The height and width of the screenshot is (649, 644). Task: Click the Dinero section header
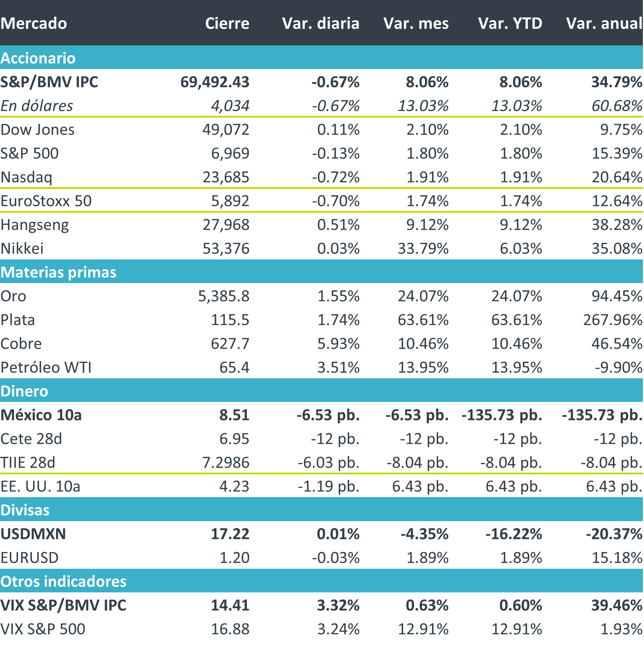click(x=24, y=391)
